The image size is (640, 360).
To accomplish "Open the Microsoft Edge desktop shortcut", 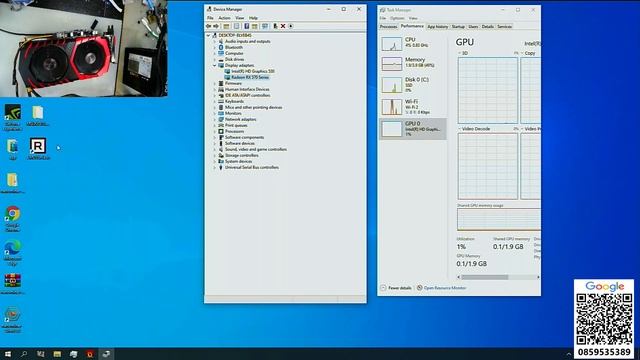I will (x=13, y=253).
